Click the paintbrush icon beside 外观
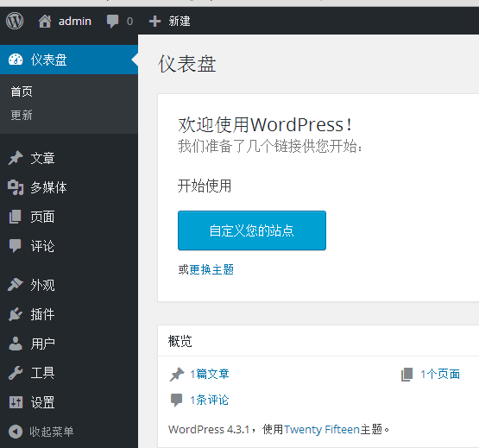Image resolution: width=479 pixels, height=448 pixels. click(16, 285)
